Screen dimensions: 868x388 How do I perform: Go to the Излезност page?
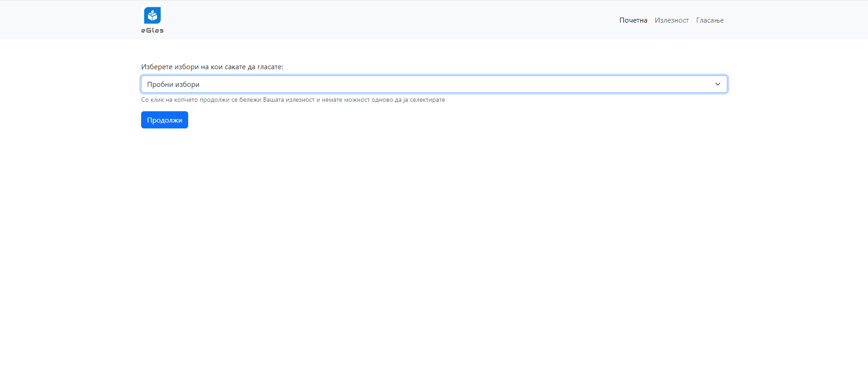(671, 20)
